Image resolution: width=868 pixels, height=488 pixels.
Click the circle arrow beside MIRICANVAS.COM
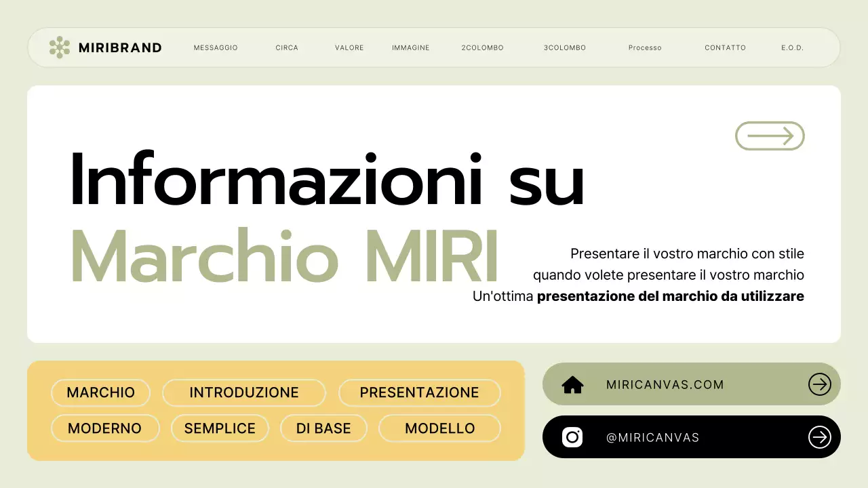click(820, 384)
